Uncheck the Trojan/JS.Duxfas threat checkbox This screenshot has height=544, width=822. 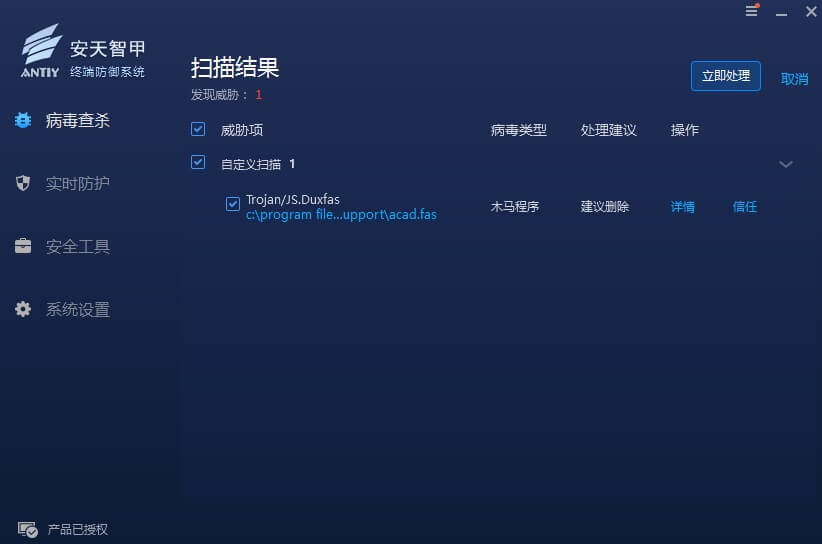tap(233, 205)
